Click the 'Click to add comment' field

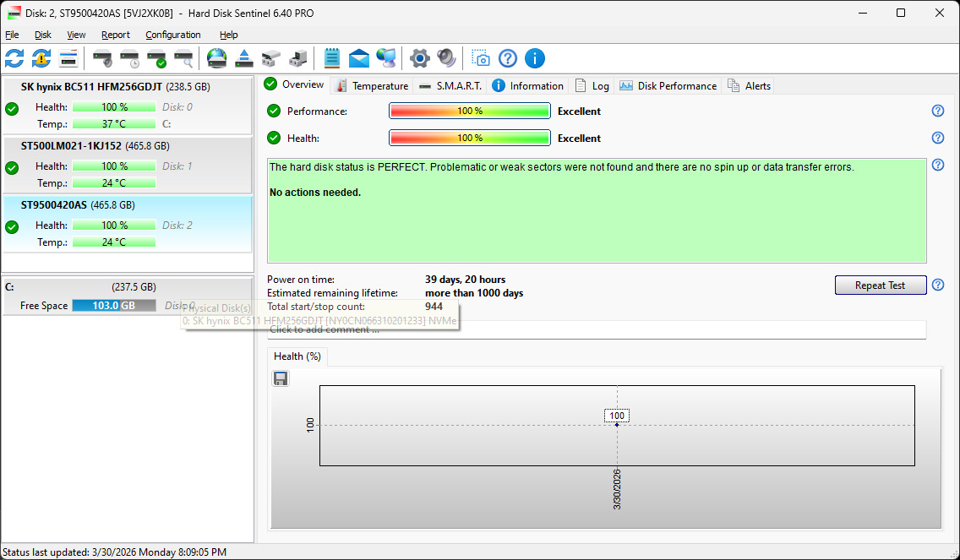click(x=597, y=329)
